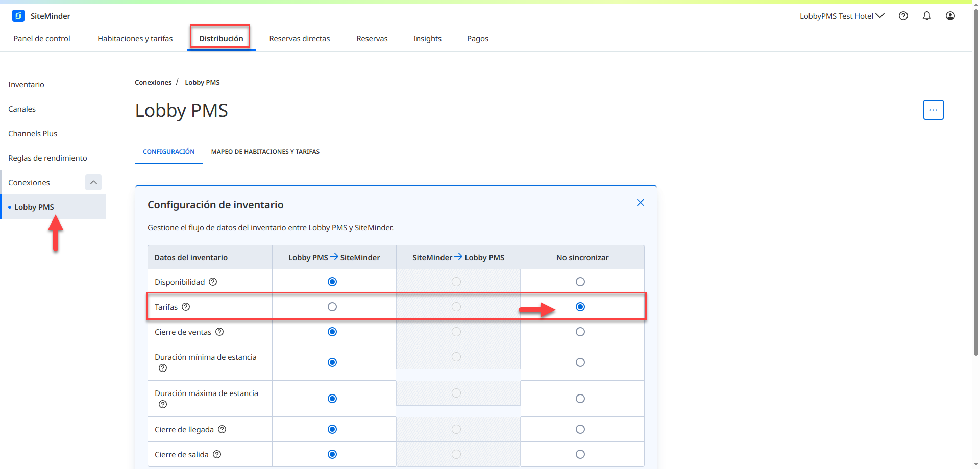Screen dimensions: 980x469
Task: Open the help question mark icon in header
Action: [x=903, y=16]
